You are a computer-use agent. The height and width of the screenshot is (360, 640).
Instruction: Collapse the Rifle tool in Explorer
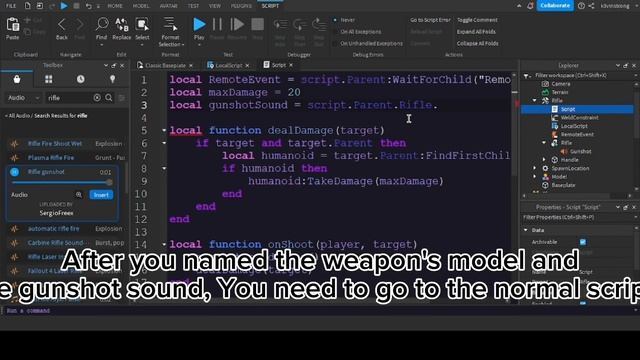tap(534, 100)
